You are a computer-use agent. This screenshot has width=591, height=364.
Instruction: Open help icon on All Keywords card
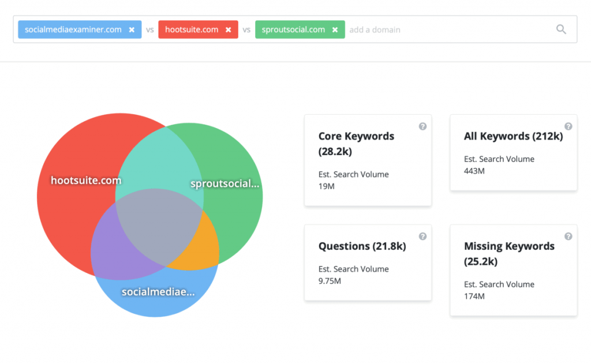point(568,126)
